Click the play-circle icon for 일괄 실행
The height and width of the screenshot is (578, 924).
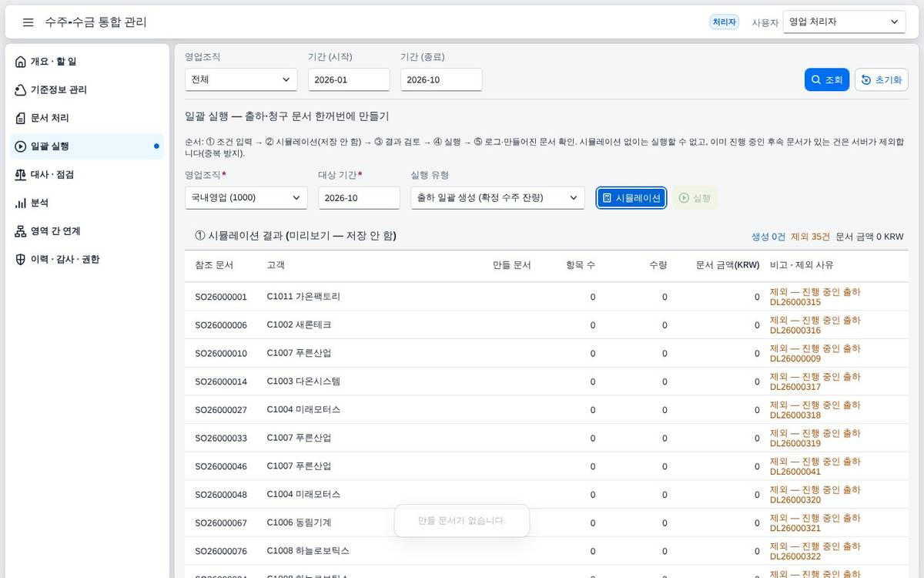tap(21, 146)
